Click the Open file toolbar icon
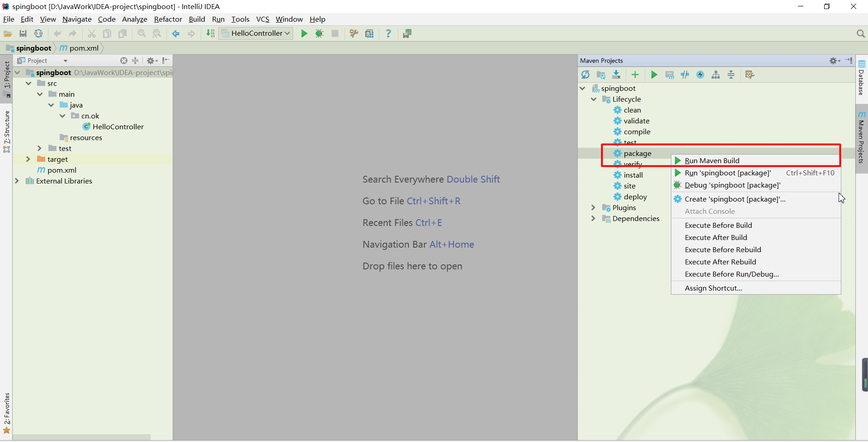This screenshot has width=868, height=442. (x=8, y=33)
